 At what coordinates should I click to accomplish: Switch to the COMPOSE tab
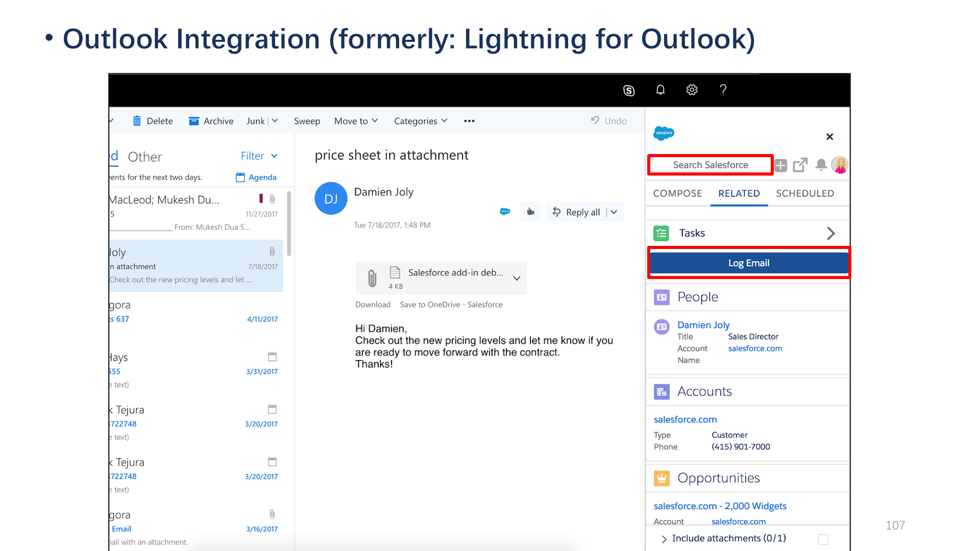[x=677, y=193]
